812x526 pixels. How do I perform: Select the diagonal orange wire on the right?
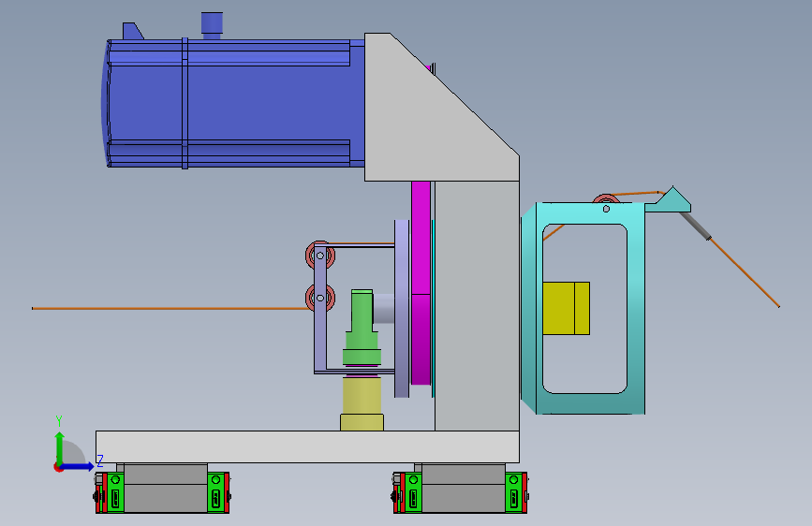pyautogui.click(x=745, y=272)
